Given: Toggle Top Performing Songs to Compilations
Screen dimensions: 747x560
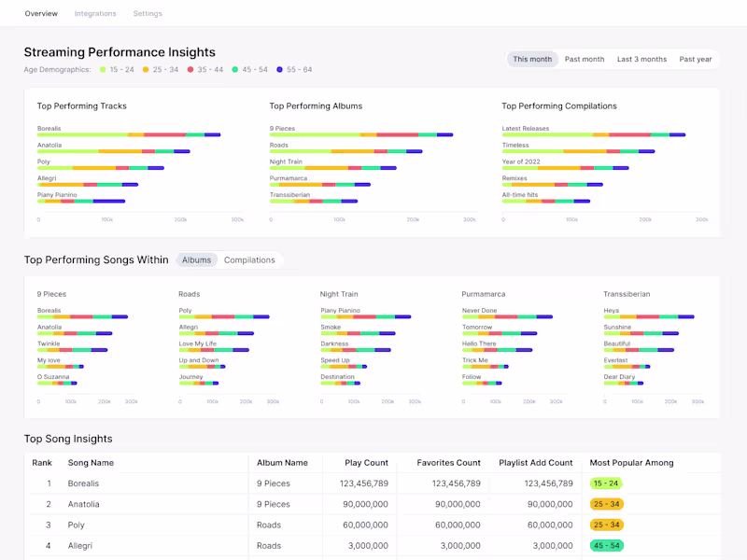Looking at the screenshot, I should pyautogui.click(x=249, y=260).
